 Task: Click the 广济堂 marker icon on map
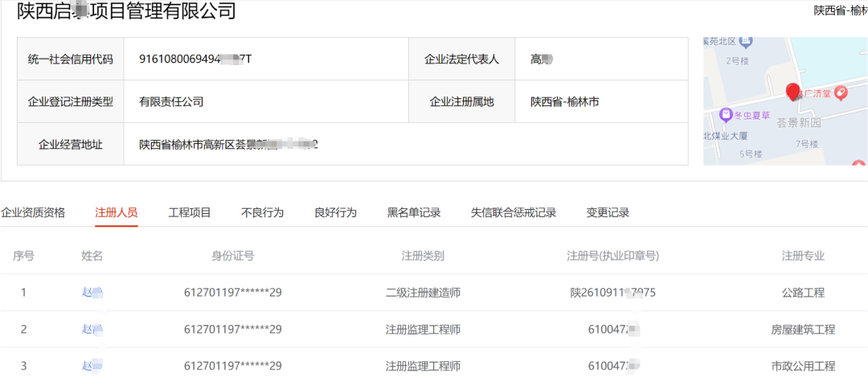841,93
